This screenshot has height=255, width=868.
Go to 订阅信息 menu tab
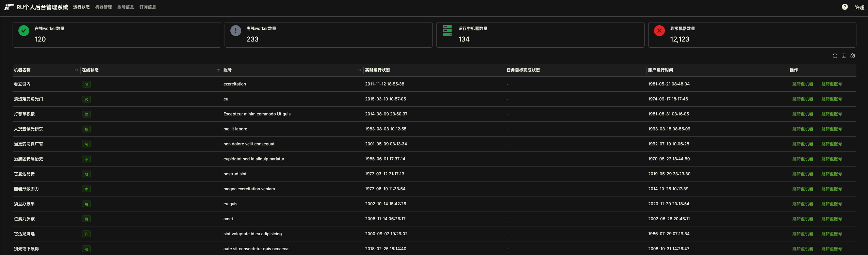[x=148, y=7]
